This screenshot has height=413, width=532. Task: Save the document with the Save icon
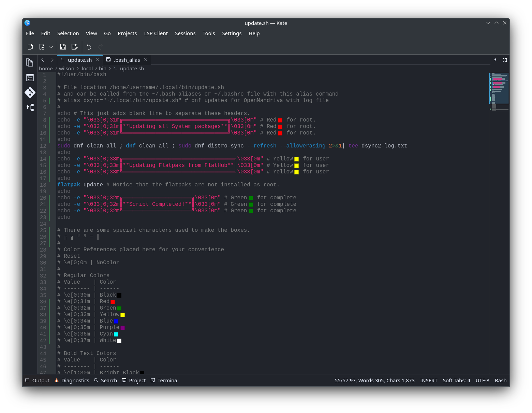(x=63, y=47)
